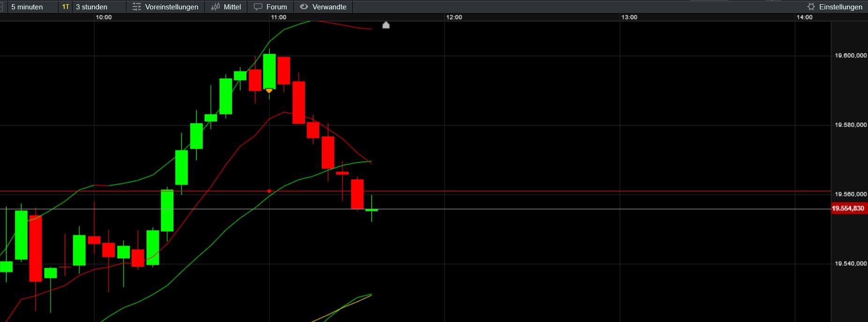Open Verwandte related markets
The image size is (868, 322).
pyautogui.click(x=323, y=7)
